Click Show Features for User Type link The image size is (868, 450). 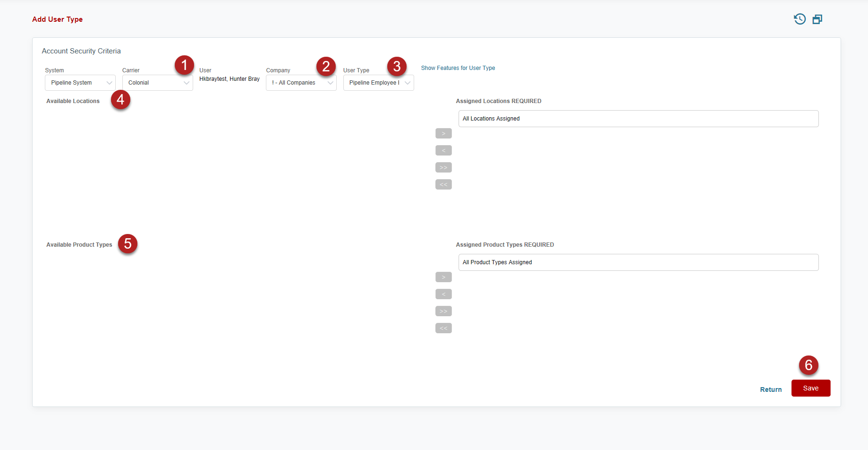pyautogui.click(x=458, y=68)
